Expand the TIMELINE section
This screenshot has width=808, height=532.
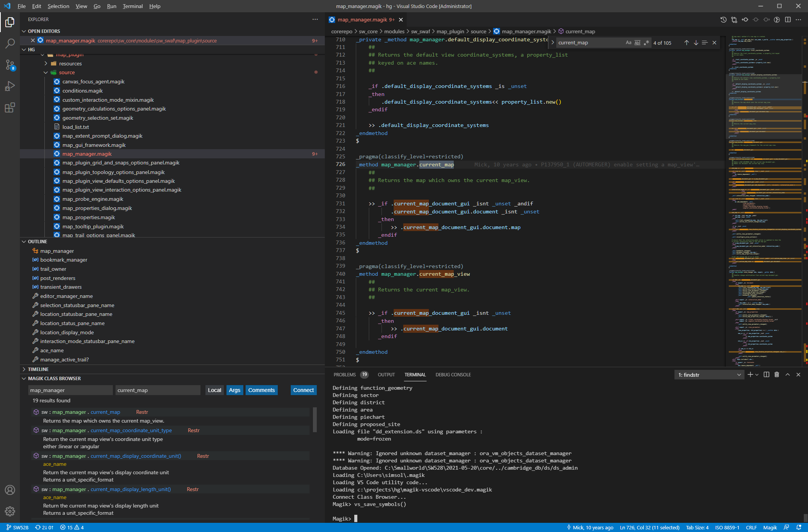pyautogui.click(x=38, y=369)
